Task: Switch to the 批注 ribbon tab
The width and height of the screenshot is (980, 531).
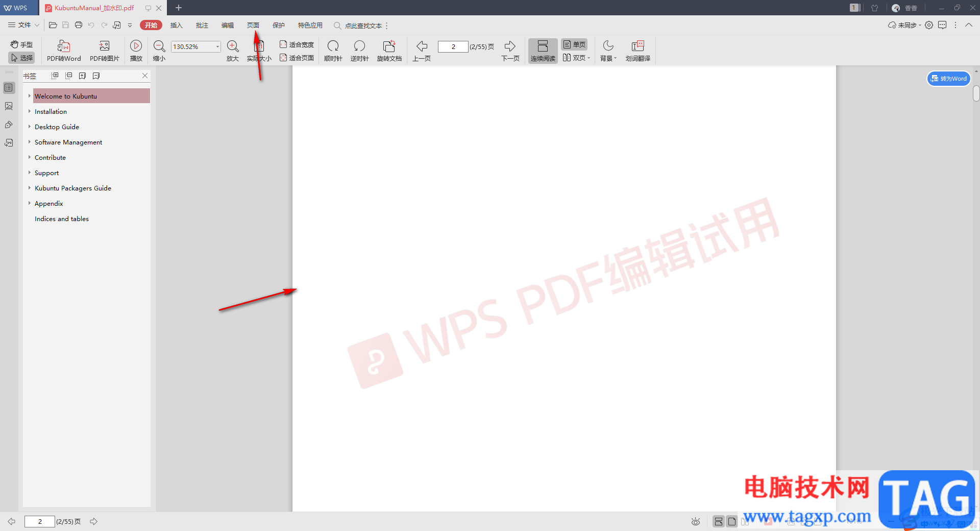Action: [x=202, y=25]
